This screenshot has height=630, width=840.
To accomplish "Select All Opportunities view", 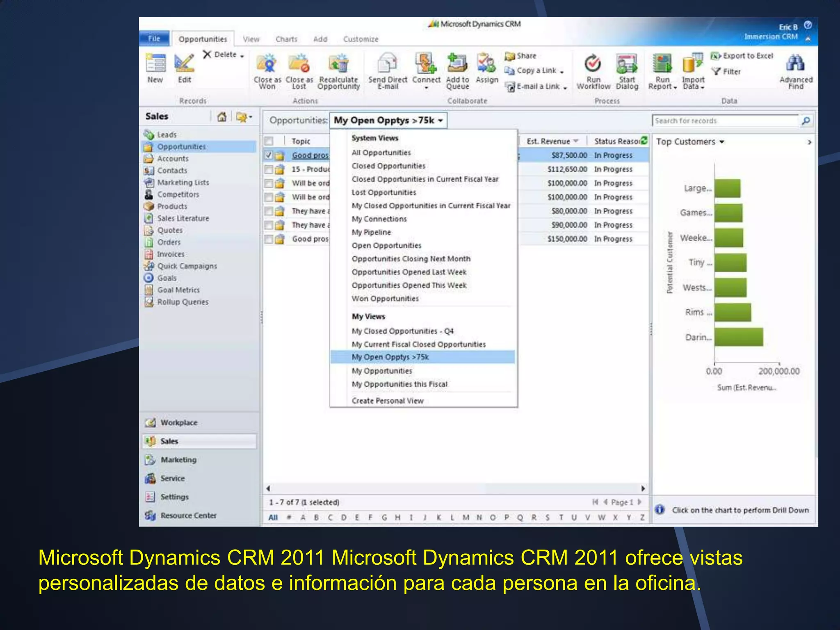I will click(381, 153).
